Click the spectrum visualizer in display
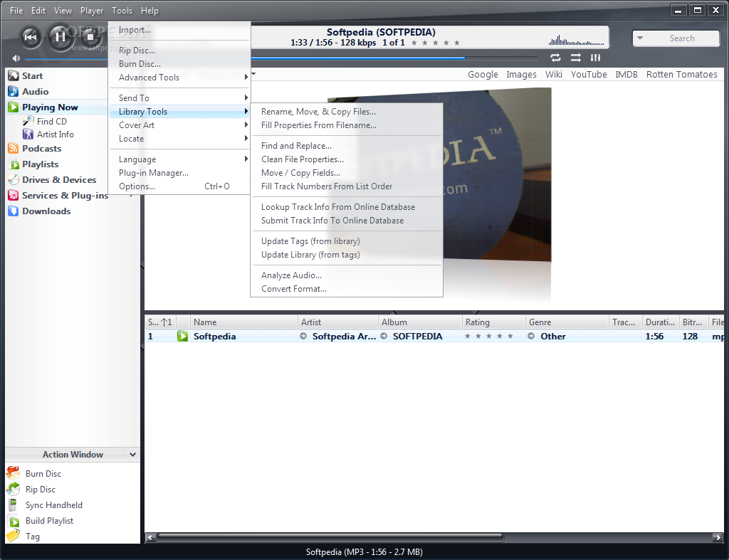 (576, 41)
